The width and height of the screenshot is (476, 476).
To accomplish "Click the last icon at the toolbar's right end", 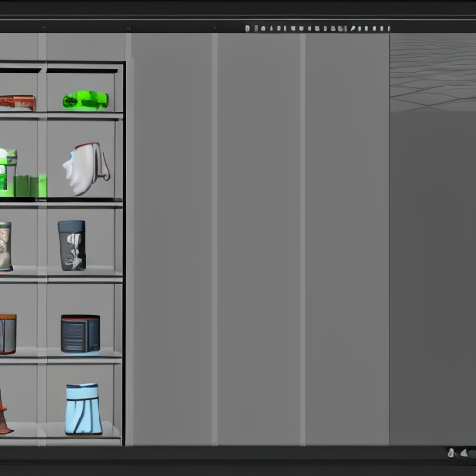I will pos(389,29).
